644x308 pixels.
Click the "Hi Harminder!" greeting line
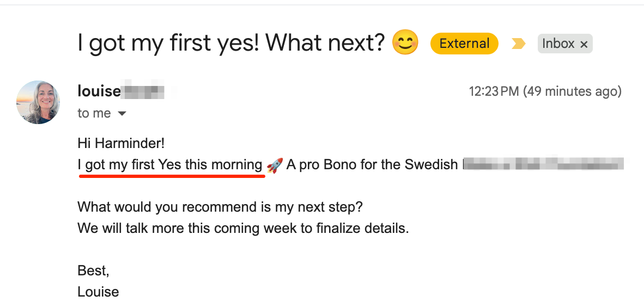click(x=121, y=144)
